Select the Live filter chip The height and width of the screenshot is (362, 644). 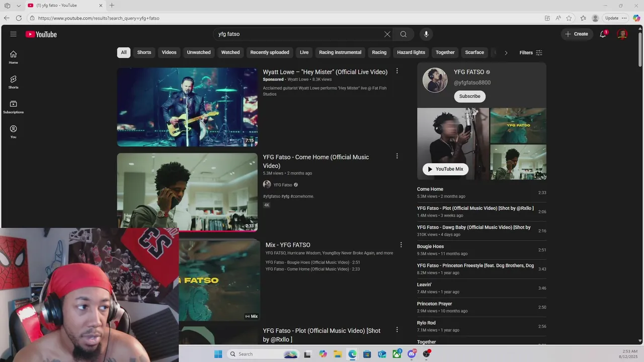pos(304,52)
